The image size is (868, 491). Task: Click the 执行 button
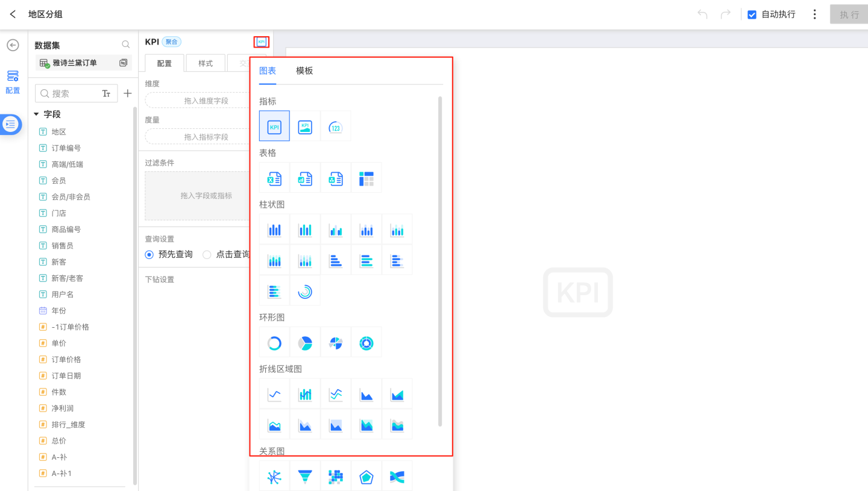pyautogui.click(x=849, y=14)
